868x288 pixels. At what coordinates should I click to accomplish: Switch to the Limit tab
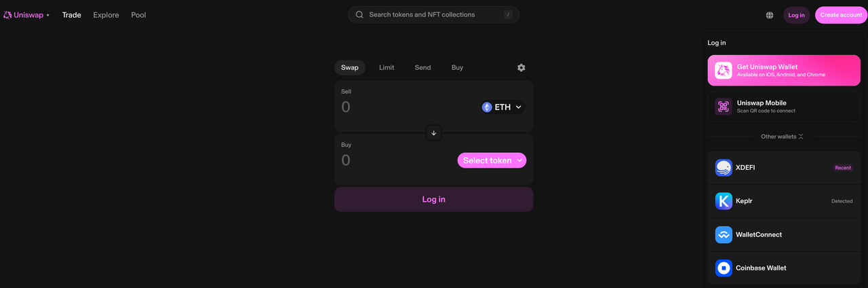pyautogui.click(x=387, y=68)
